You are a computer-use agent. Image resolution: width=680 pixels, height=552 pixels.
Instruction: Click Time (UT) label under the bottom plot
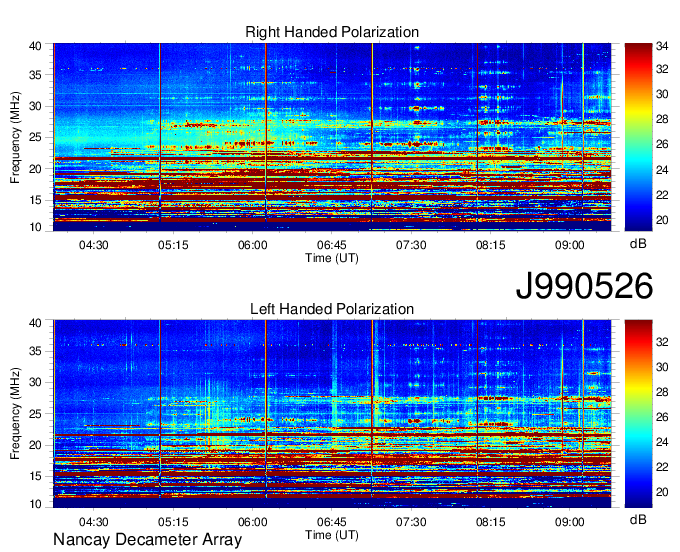pyautogui.click(x=332, y=535)
